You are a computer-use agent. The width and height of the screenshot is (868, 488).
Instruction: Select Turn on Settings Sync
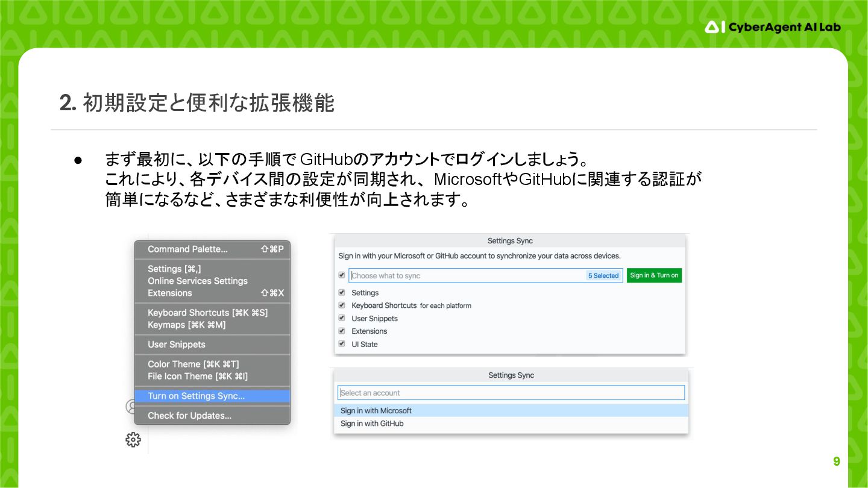click(212, 396)
